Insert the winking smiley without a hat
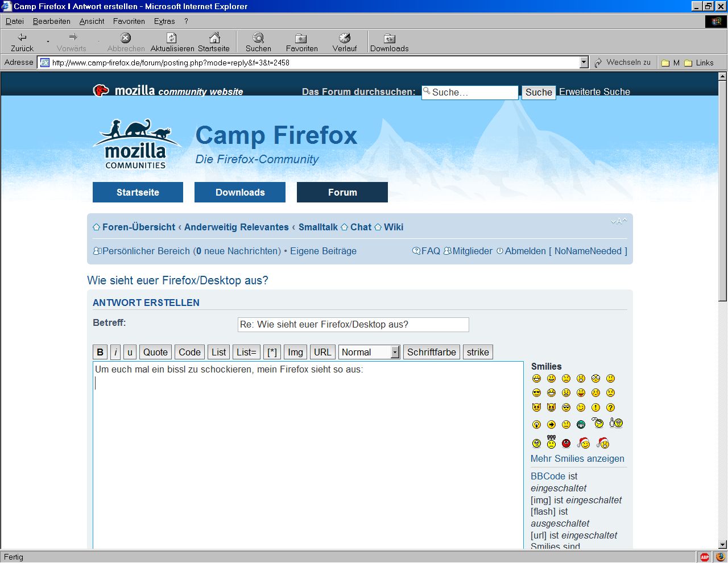Viewport: 728px width, 563px height. [x=581, y=408]
